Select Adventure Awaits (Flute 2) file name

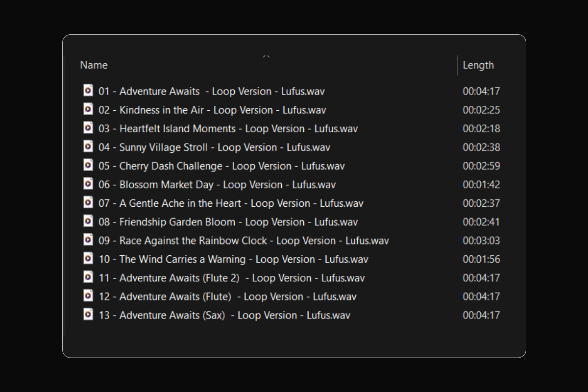[231, 278]
